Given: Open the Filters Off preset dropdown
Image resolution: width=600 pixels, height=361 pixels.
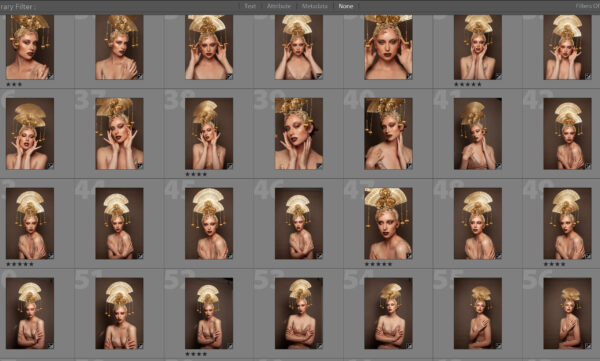Looking at the screenshot, I should point(588,6).
